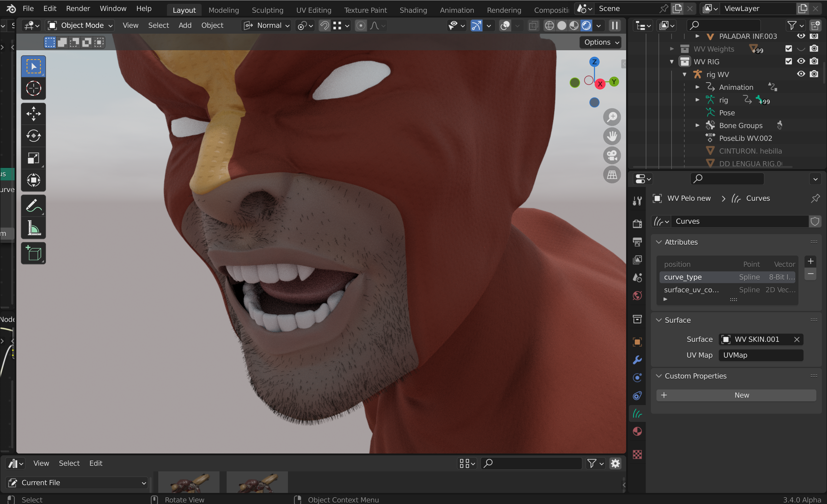This screenshot has height=504, width=827.
Task: Toggle camera view navigation button
Action: [612, 156]
